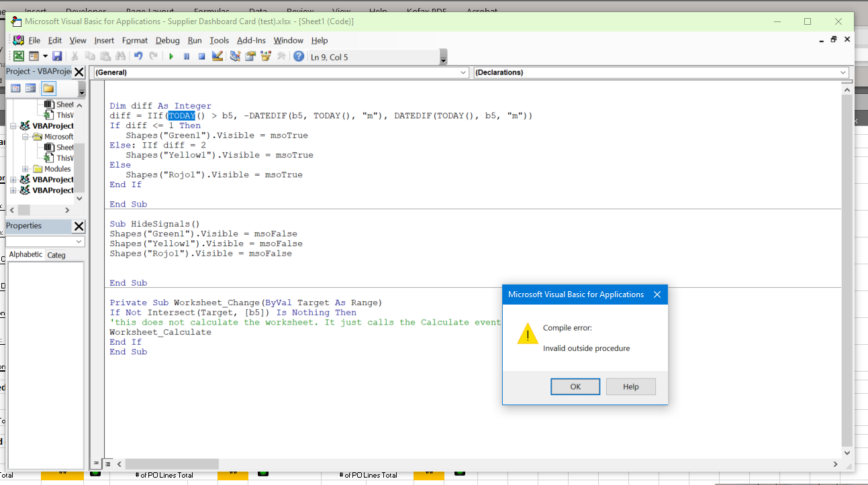Click the 'Dim diff As Integer' code line
Screen dimensions: 868x485
160,106
